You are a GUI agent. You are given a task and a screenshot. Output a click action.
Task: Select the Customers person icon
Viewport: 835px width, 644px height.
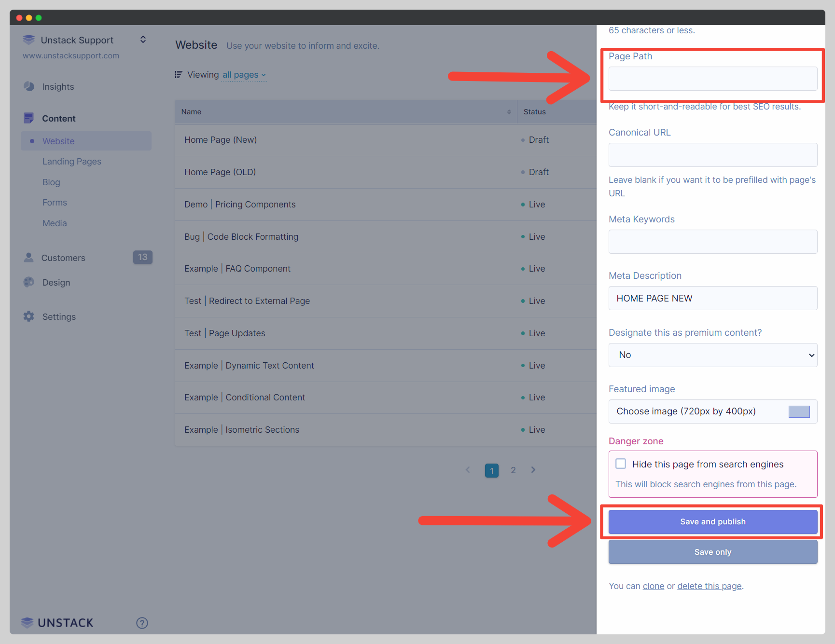[29, 258]
